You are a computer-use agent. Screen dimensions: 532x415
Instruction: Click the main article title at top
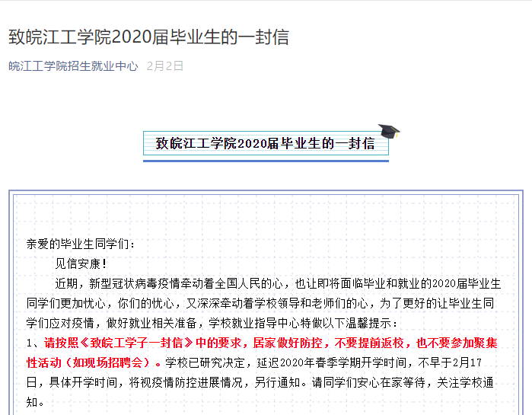[148, 37]
